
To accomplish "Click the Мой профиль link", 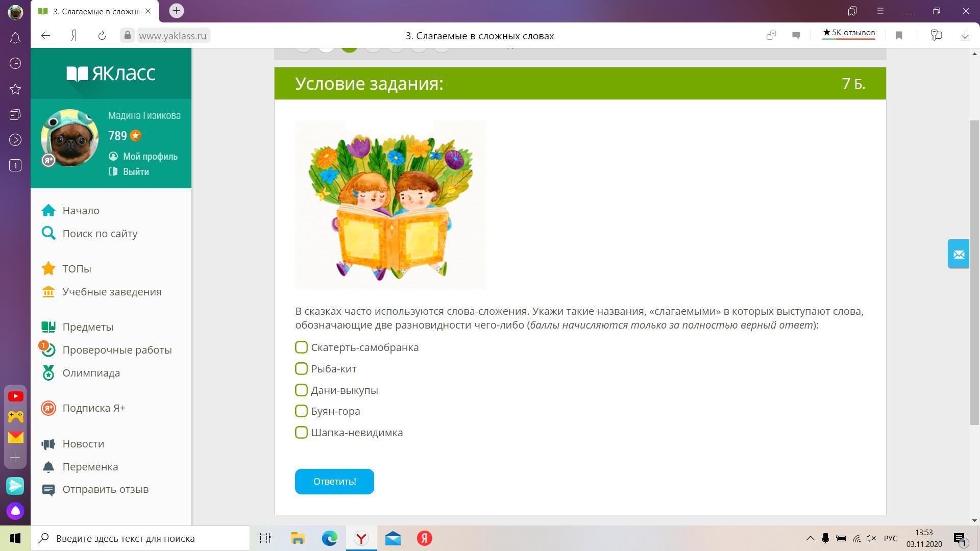I will pyautogui.click(x=150, y=157).
